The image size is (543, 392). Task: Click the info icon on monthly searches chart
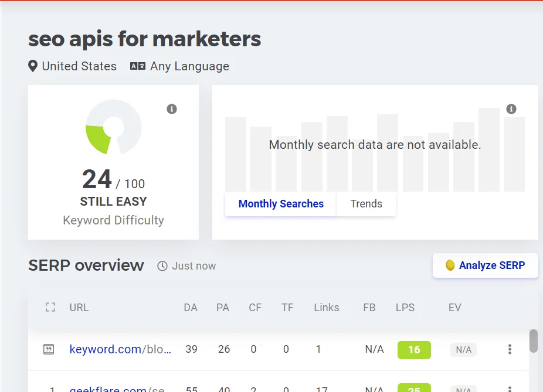[511, 108]
